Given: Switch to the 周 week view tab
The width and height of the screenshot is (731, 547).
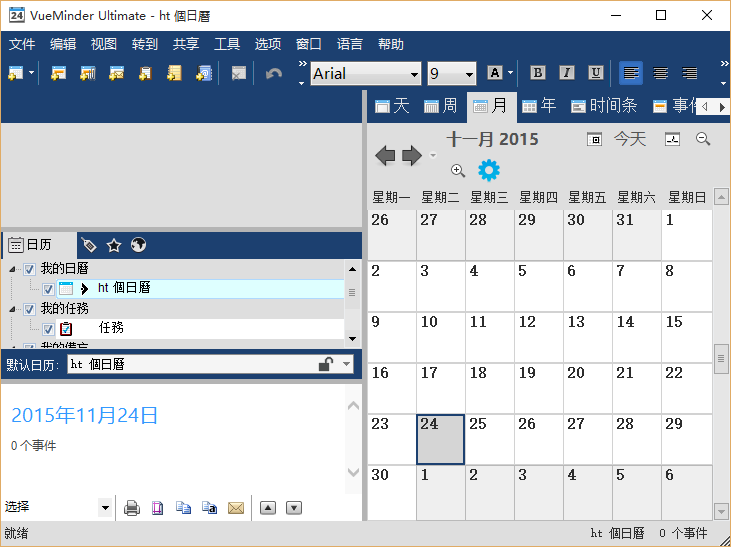Looking at the screenshot, I should (x=441, y=106).
